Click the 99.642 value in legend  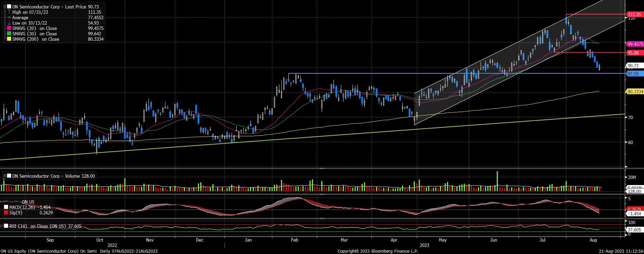point(94,34)
